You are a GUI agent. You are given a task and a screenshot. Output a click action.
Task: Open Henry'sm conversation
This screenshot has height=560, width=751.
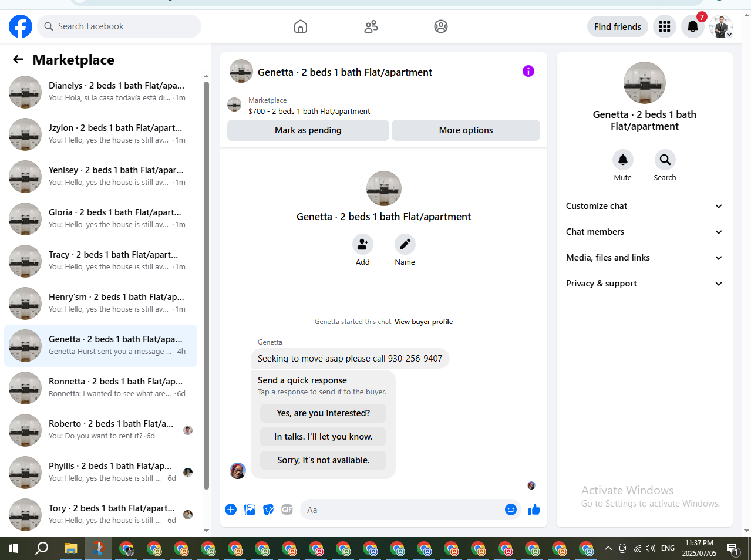[100, 303]
